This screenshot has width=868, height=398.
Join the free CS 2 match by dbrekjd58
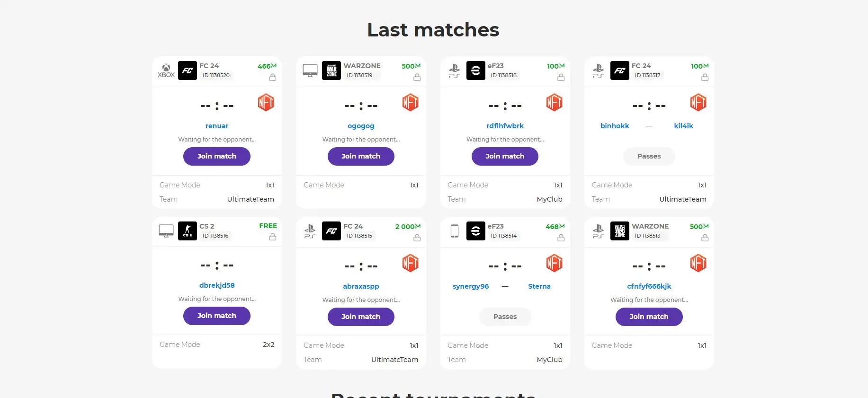coord(216,316)
